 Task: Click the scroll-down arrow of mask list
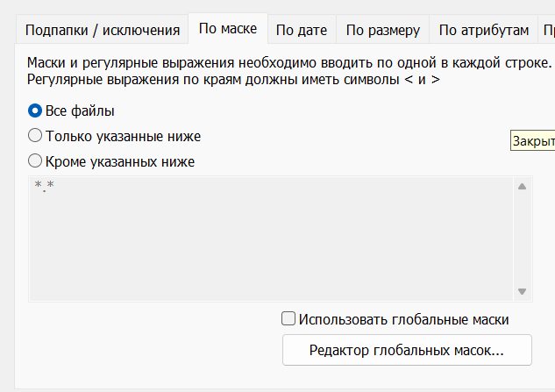(x=522, y=292)
